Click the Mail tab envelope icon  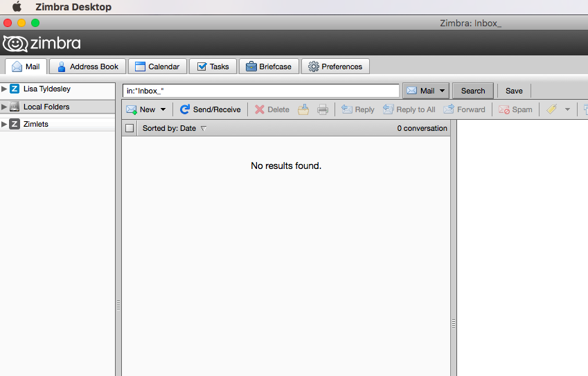[17, 66]
